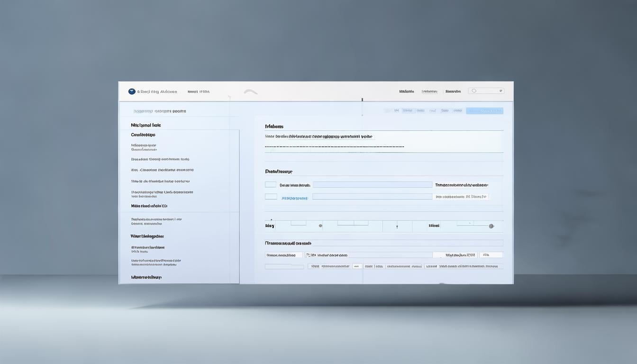Open the first header menu item left of search
The height and width of the screenshot is (364, 637).
(406, 91)
